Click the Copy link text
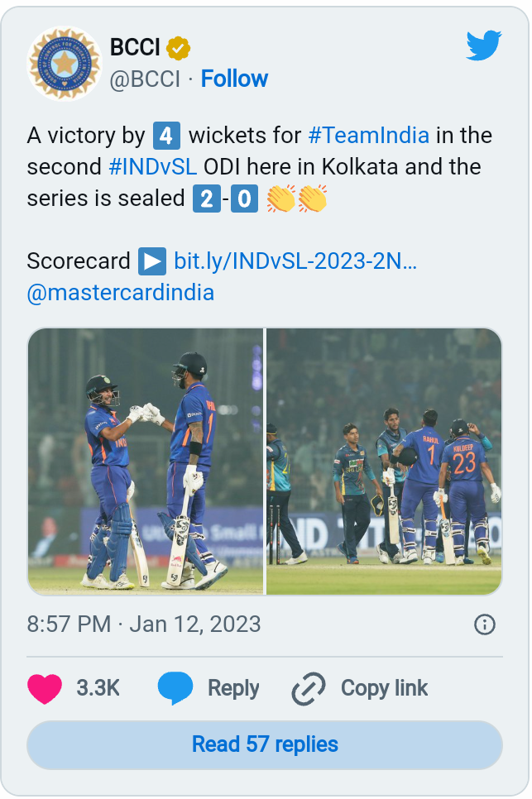Screen dimensions: 532x799 coord(384,688)
